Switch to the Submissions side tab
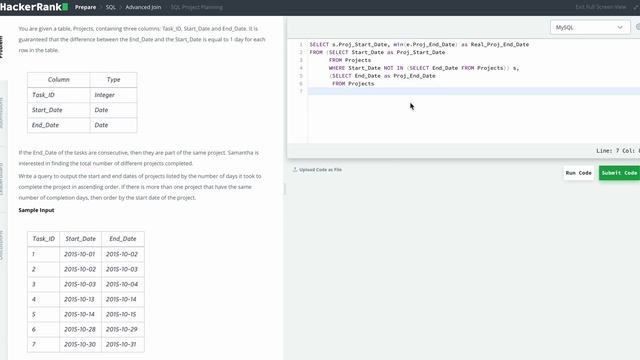Image resolution: width=640 pixels, height=360 pixels. pos(2,113)
